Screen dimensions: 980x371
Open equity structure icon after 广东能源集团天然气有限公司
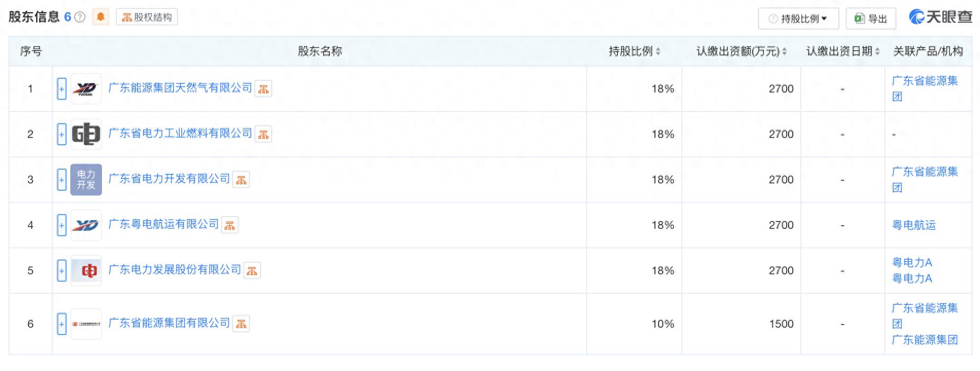pyautogui.click(x=263, y=89)
